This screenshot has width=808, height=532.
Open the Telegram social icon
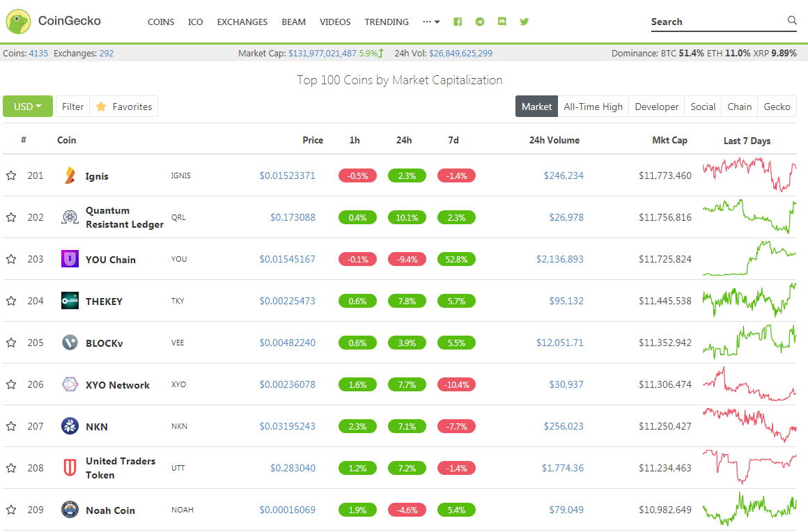coord(480,22)
